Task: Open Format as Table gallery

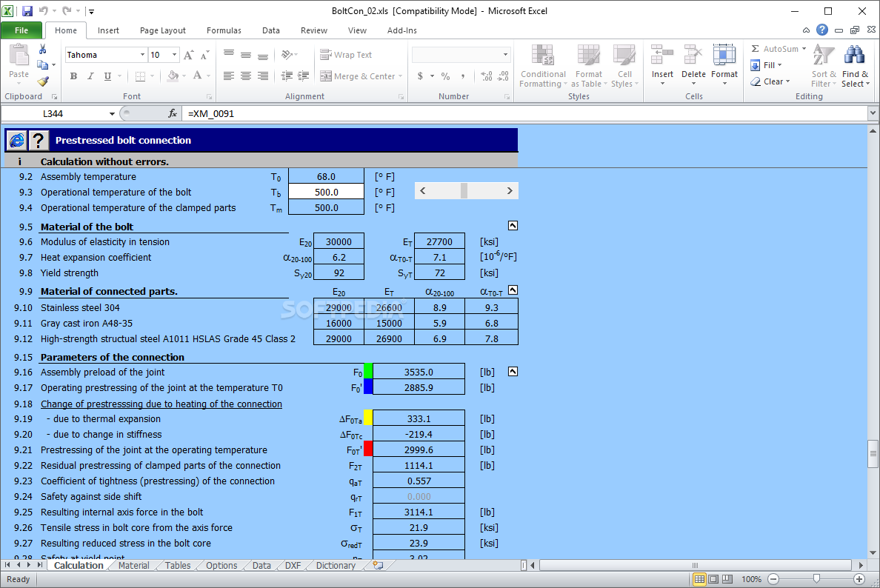Action: tap(589, 66)
